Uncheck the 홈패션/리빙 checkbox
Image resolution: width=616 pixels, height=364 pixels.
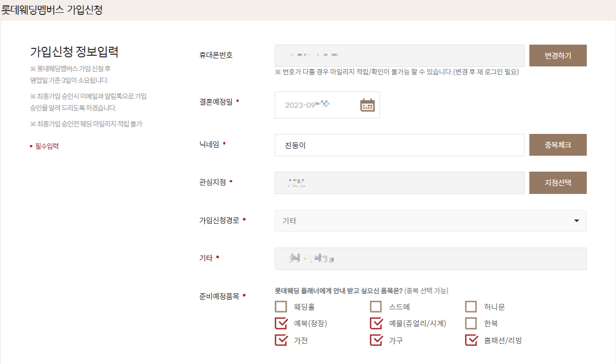click(471, 340)
